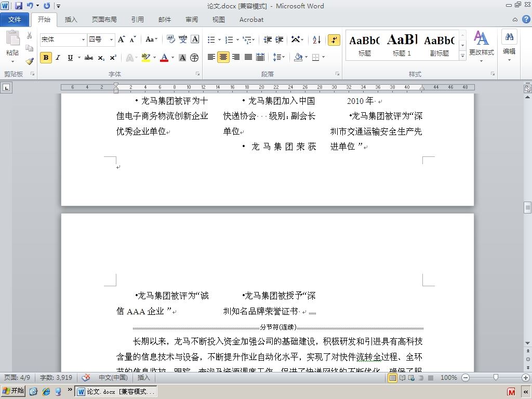
Task: Click the zoom slider handle
Action: coord(496,377)
